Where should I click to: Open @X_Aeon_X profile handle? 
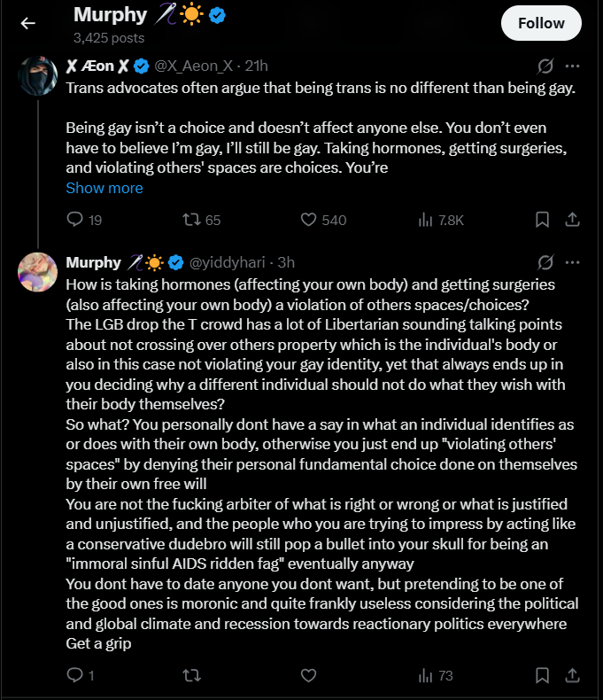[x=194, y=66]
